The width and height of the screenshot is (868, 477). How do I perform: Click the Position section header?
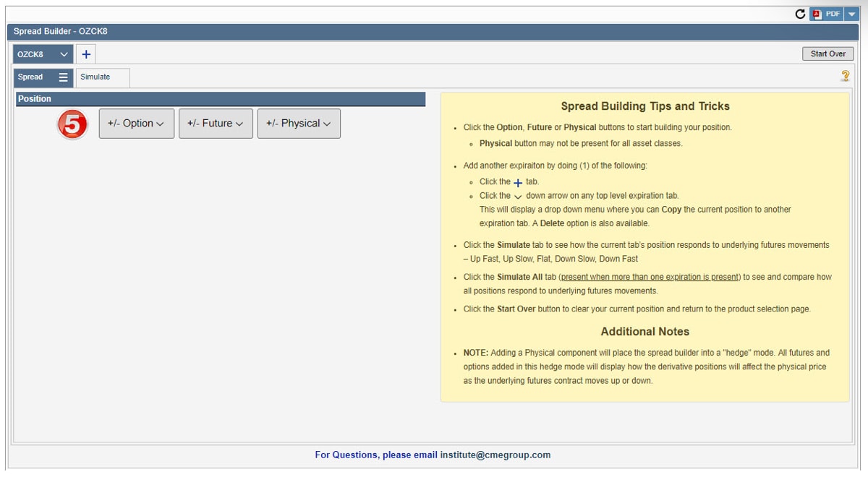[221, 99]
